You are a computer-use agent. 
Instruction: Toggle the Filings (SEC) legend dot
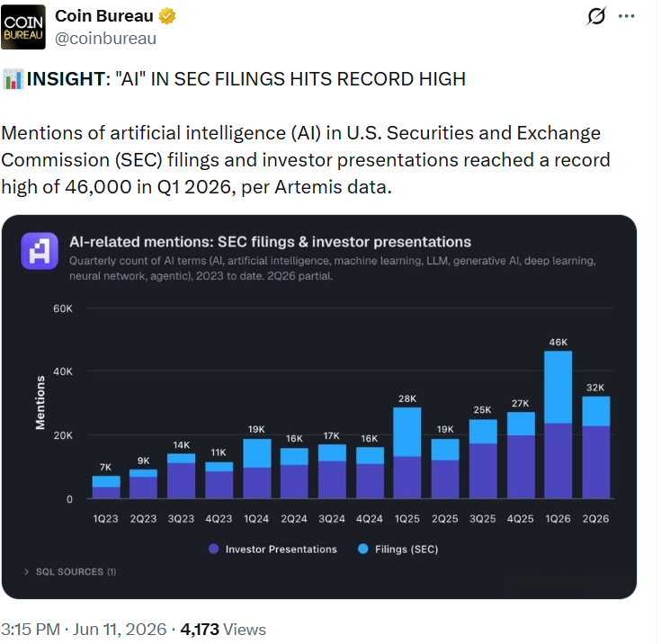(x=363, y=549)
